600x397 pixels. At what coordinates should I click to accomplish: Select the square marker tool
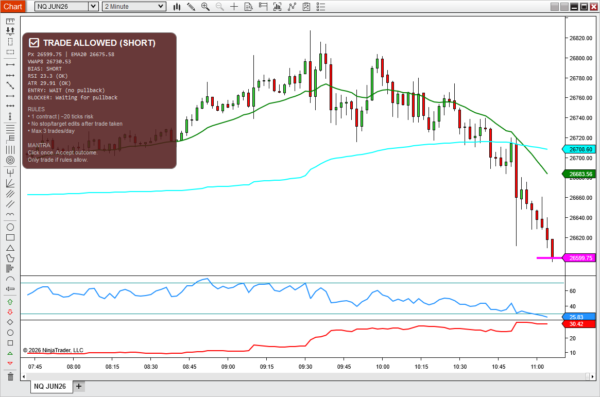point(10,343)
